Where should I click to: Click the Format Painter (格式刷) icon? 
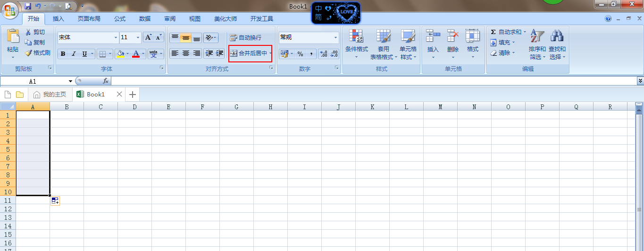click(28, 53)
